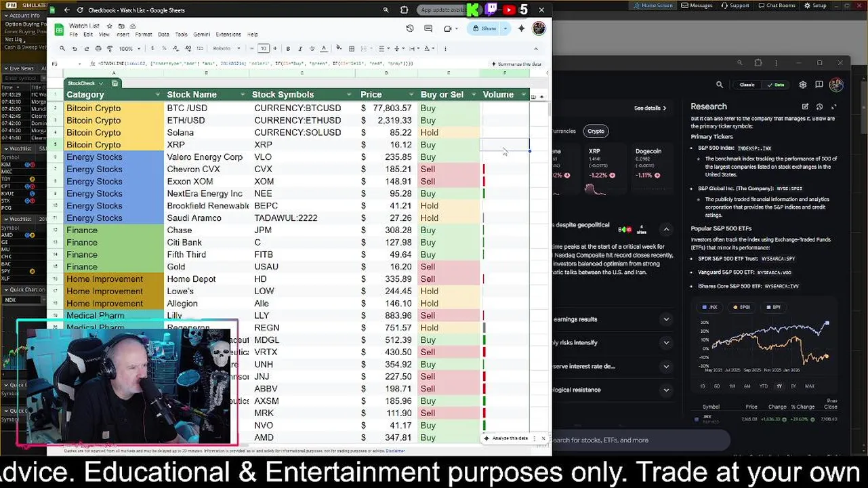
Task: Select the Valero Energy Corp cell
Action: pos(207,157)
